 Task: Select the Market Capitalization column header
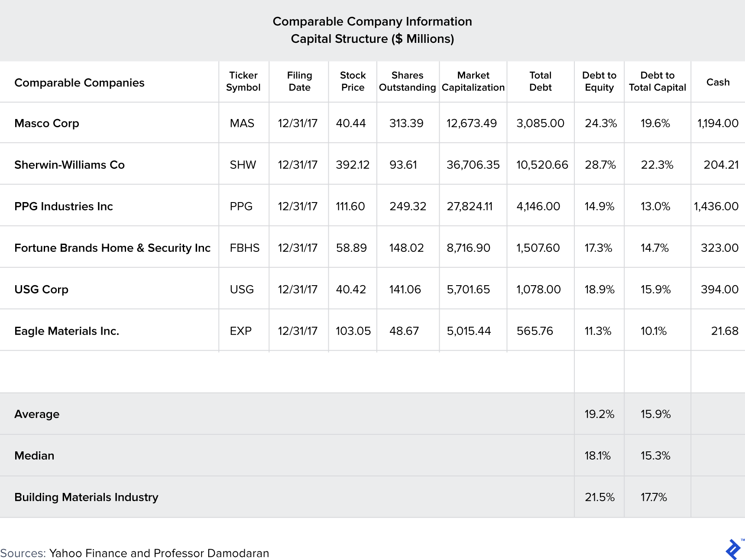pyautogui.click(x=473, y=81)
